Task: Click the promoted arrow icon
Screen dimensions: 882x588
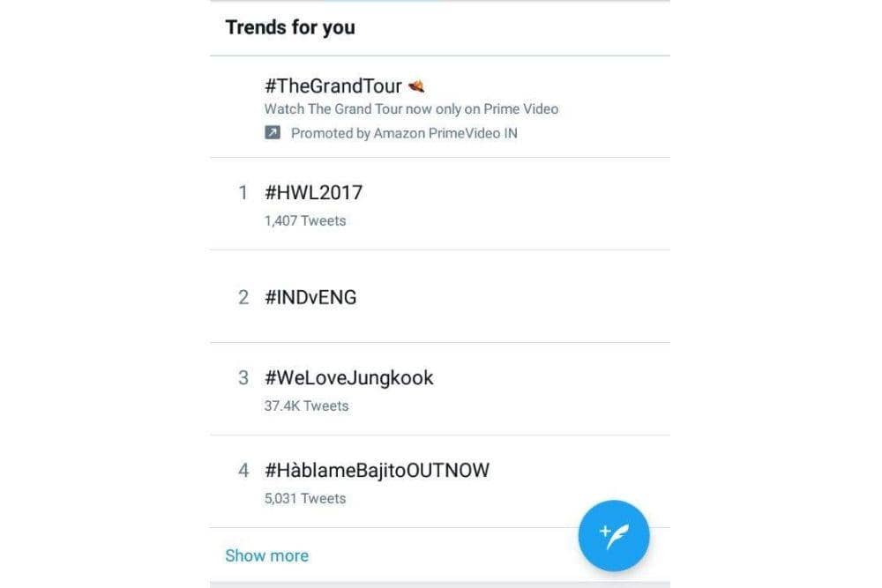Action: click(x=273, y=133)
